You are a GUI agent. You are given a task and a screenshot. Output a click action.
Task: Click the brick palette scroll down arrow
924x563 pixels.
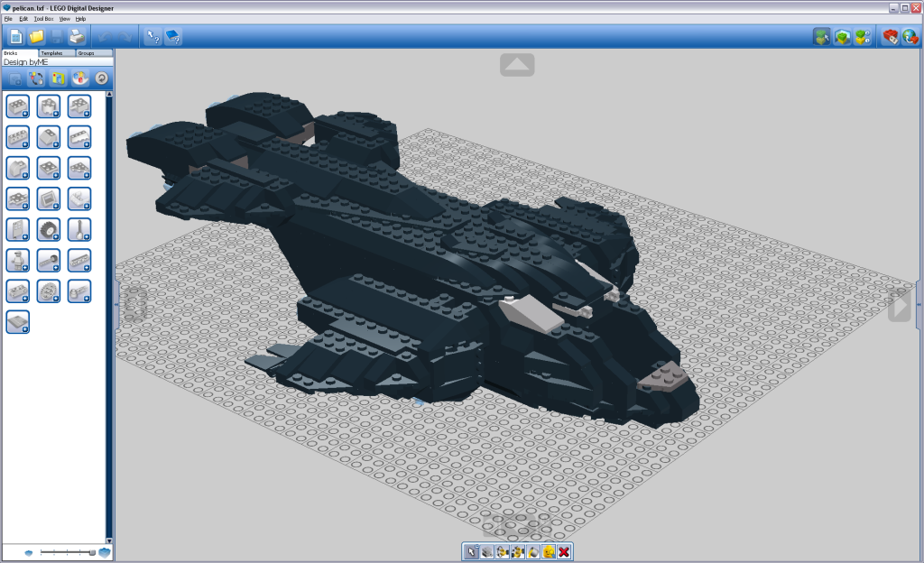109,540
